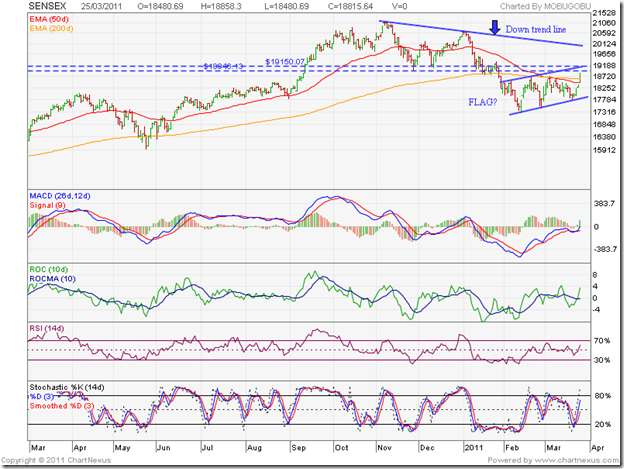Click the -383.7 MACD axis value
The width and height of the screenshot is (624, 469).
coord(604,249)
